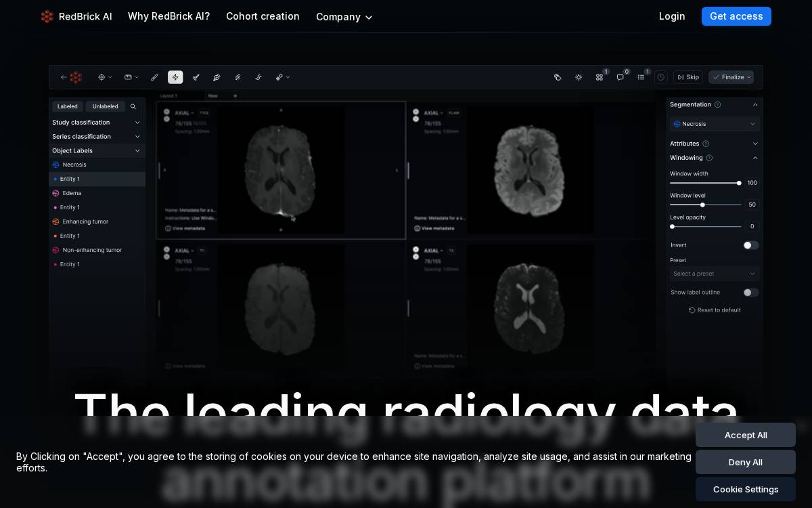Click the highlighted lightning bolt tool
Image resolution: width=812 pixels, height=508 pixels.
(x=175, y=77)
